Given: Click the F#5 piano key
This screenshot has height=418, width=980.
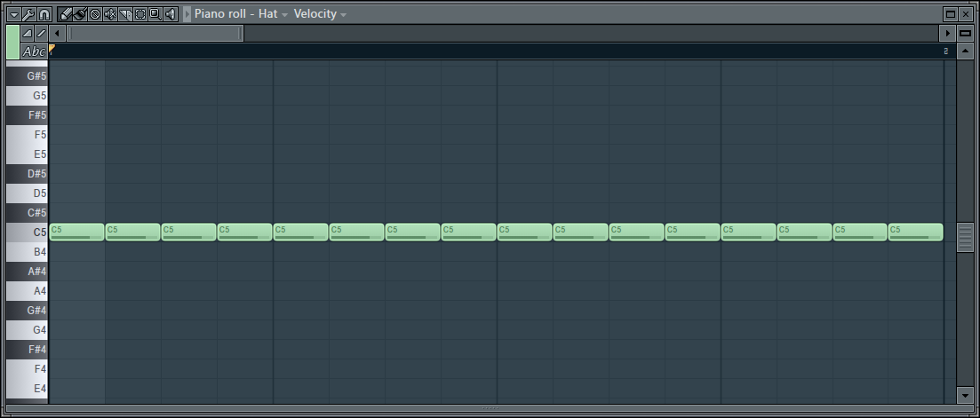Looking at the screenshot, I should pos(28,114).
